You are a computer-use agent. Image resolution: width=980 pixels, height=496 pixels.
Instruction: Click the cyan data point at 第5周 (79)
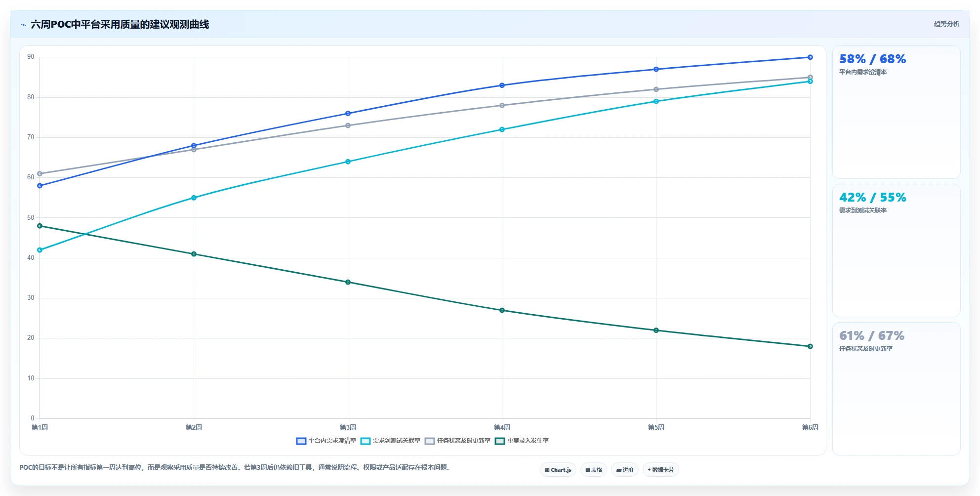point(656,101)
